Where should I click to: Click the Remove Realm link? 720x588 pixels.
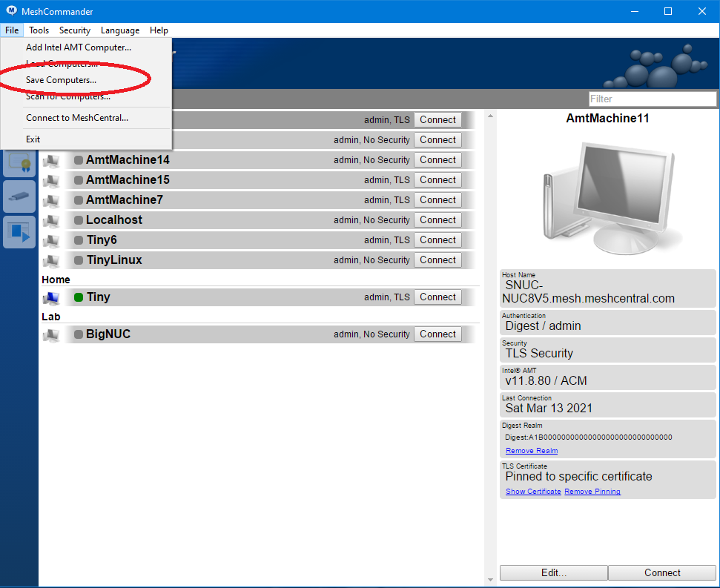pyautogui.click(x=532, y=451)
